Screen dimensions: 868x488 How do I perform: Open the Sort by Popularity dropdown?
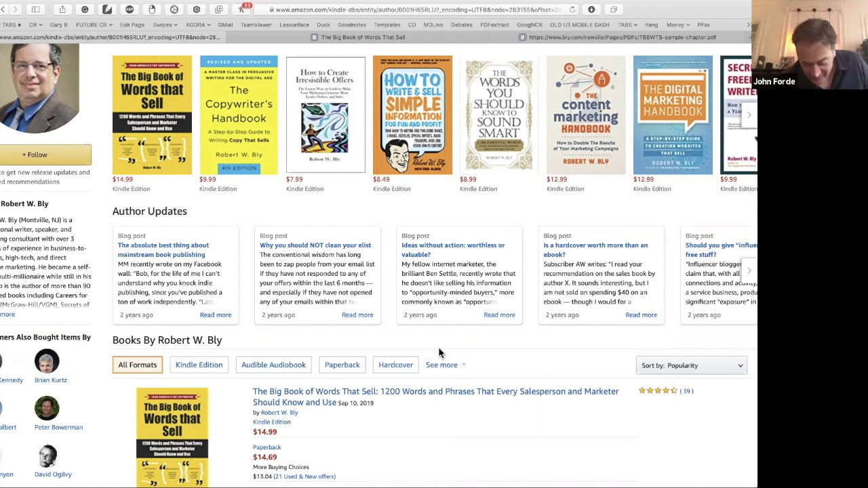(692, 365)
